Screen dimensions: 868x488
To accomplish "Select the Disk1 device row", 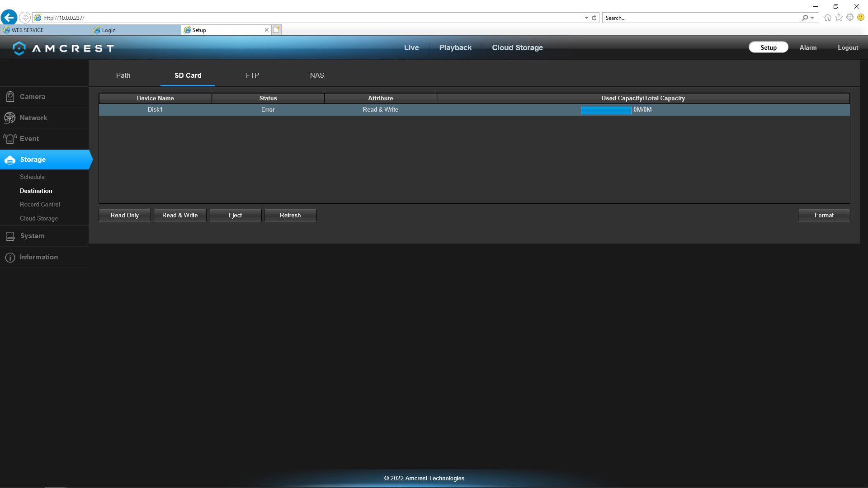I will pyautogui.click(x=474, y=110).
